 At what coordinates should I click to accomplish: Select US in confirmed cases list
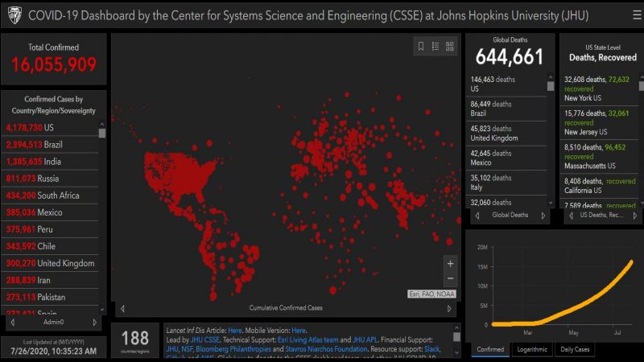[x=51, y=128]
